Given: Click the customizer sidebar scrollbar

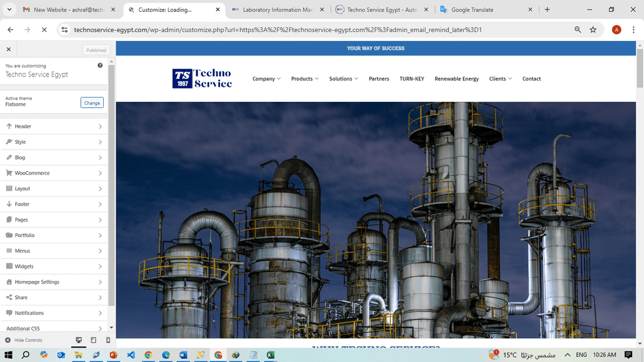Looking at the screenshot, I should (111, 185).
